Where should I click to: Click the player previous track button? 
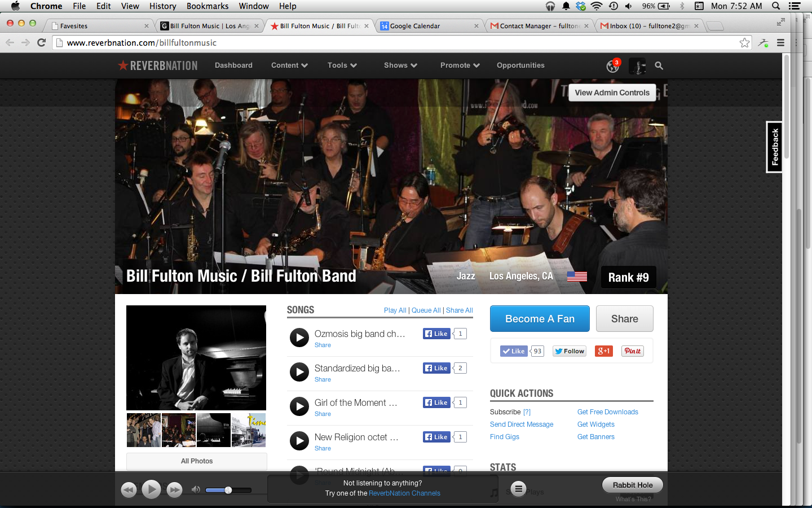click(x=129, y=489)
